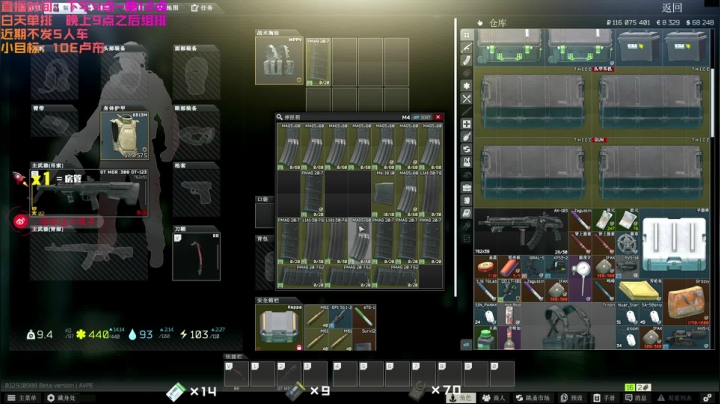This screenshot has height=404, width=720.
Task: Sort the M4 magazine case with SORT
Action: coord(422,118)
